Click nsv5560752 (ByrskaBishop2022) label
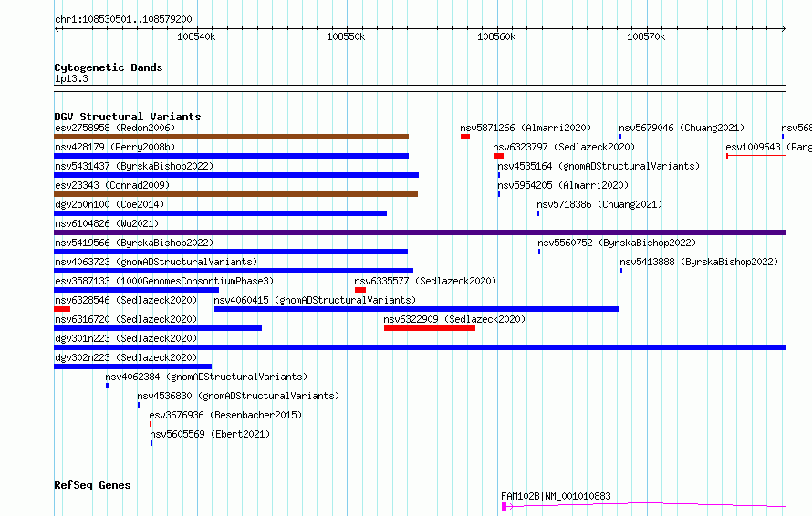Image resolution: width=812 pixels, height=516 pixels. tap(617, 243)
